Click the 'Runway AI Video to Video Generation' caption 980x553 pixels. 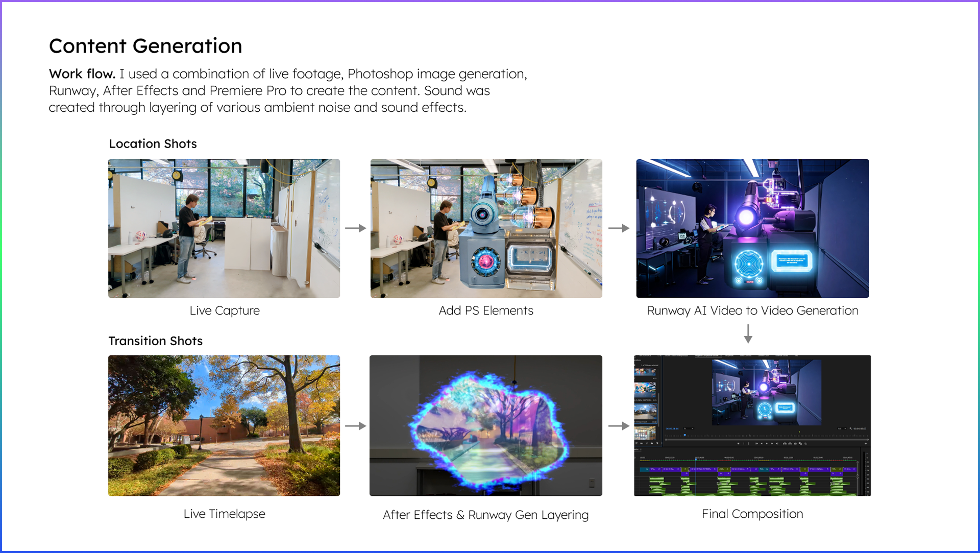(x=752, y=310)
